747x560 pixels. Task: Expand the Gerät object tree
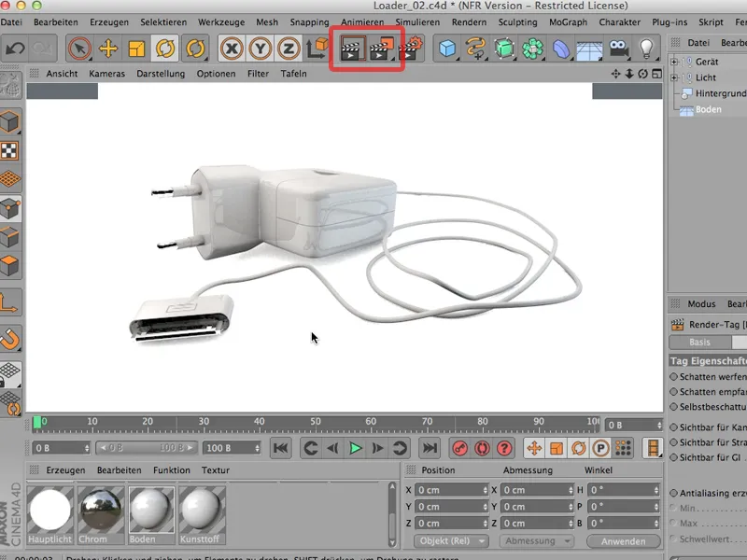point(674,62)
